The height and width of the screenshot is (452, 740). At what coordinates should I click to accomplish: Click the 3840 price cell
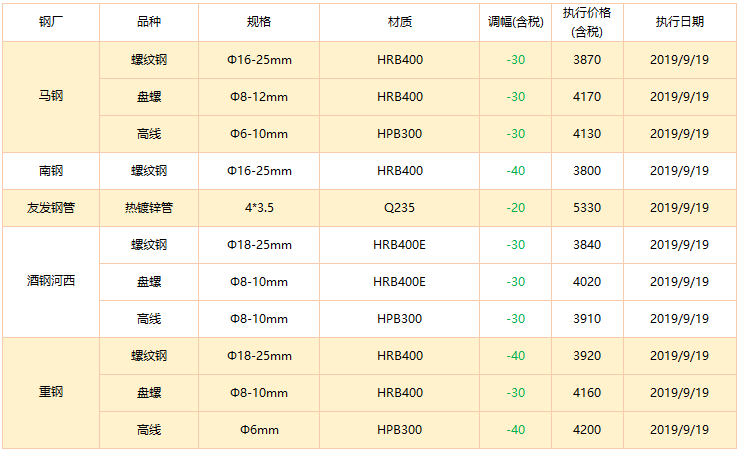coord(587,245)
